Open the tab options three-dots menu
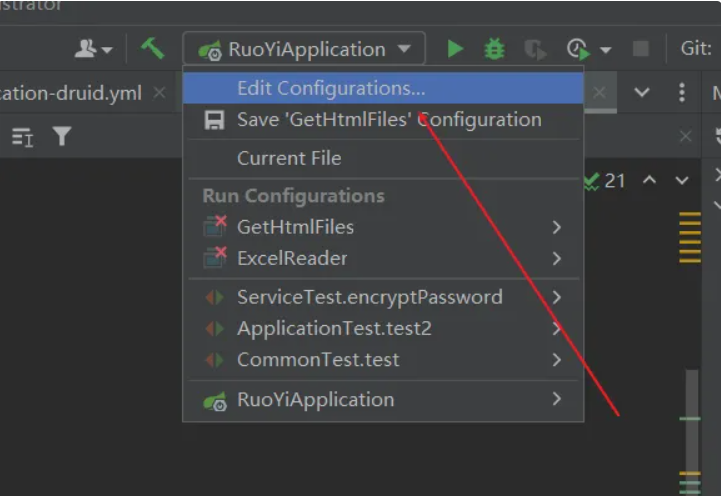Image resolution: width=721 pixels, height=496 pixels. click(682, 92)
